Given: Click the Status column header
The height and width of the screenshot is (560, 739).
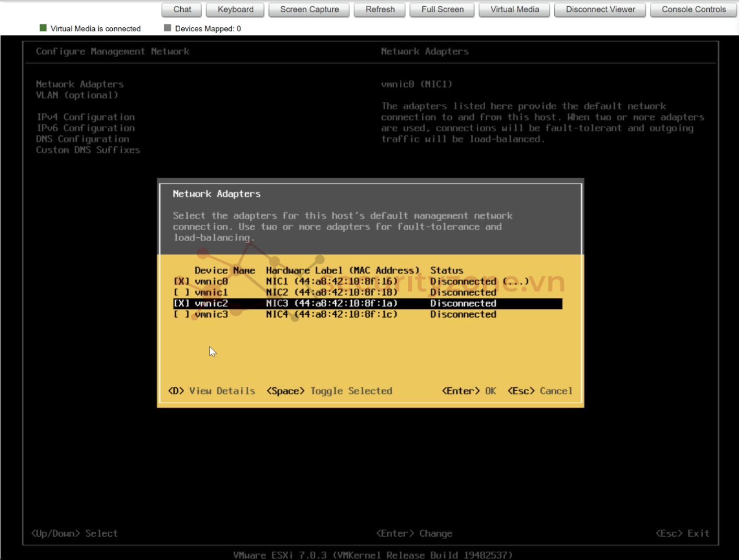Looking at the screenshot, I should 446,271.
